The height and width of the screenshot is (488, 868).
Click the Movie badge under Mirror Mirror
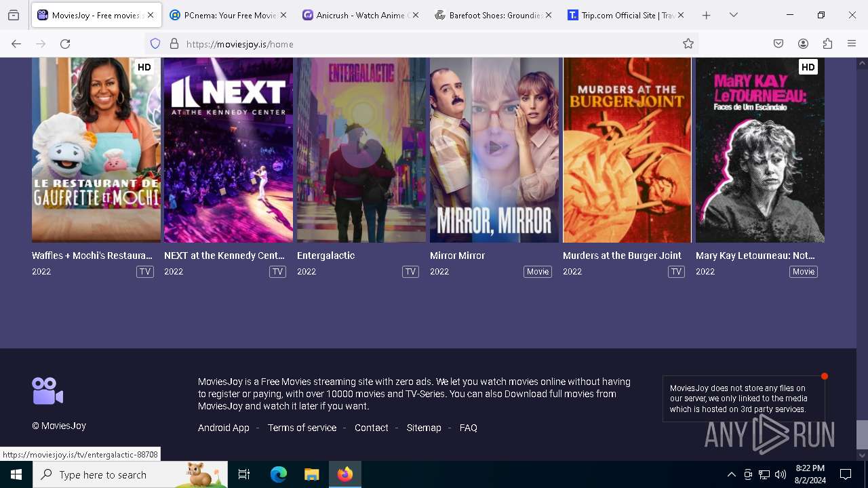pyautogui.click(x=538, y=272)
